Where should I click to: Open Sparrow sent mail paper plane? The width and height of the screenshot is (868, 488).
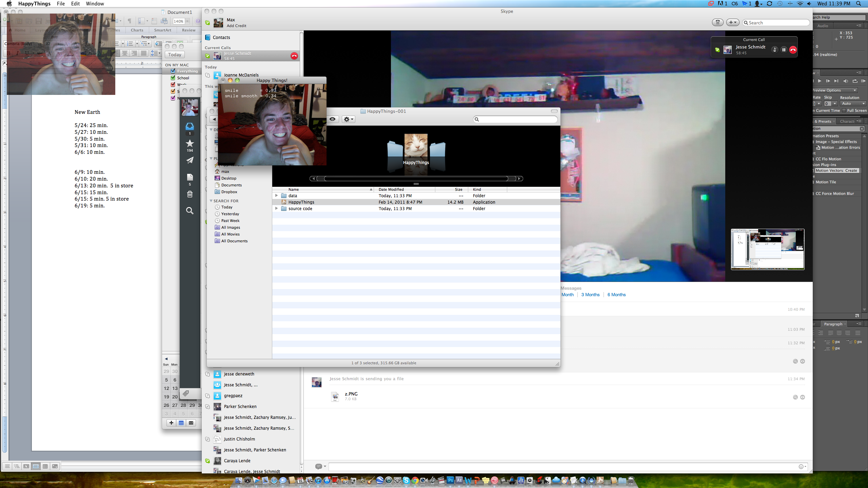pos(190,160)
